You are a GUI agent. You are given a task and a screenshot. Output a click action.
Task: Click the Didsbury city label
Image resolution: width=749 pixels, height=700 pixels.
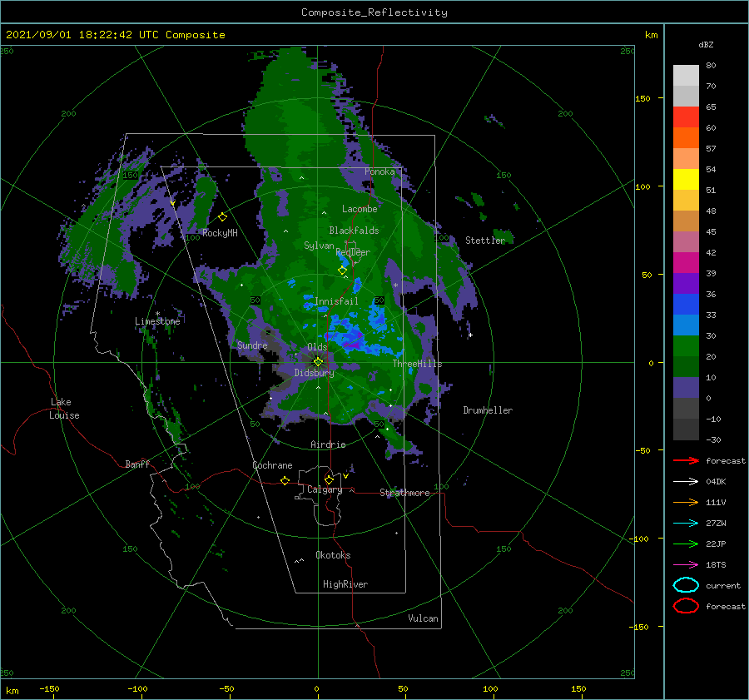click(x=314, y=373)
